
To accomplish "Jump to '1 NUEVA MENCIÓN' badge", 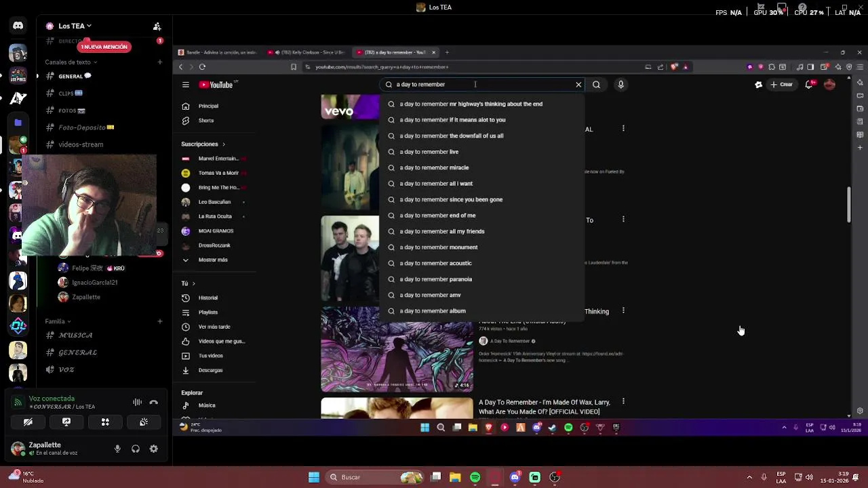I will [x=104, y=47].
